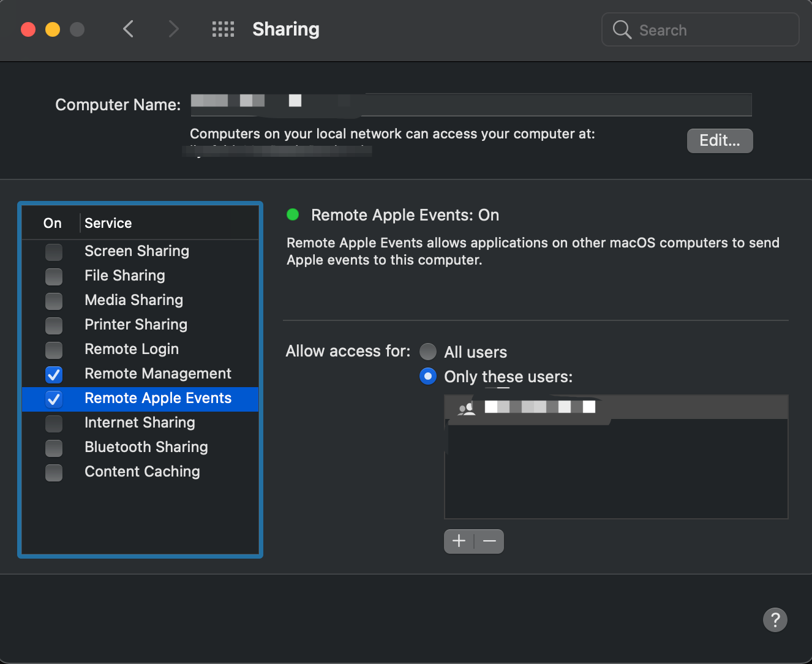812x664 pixels.
Task: Enable Screen Sharing checkbox
Action: [54, 252]
